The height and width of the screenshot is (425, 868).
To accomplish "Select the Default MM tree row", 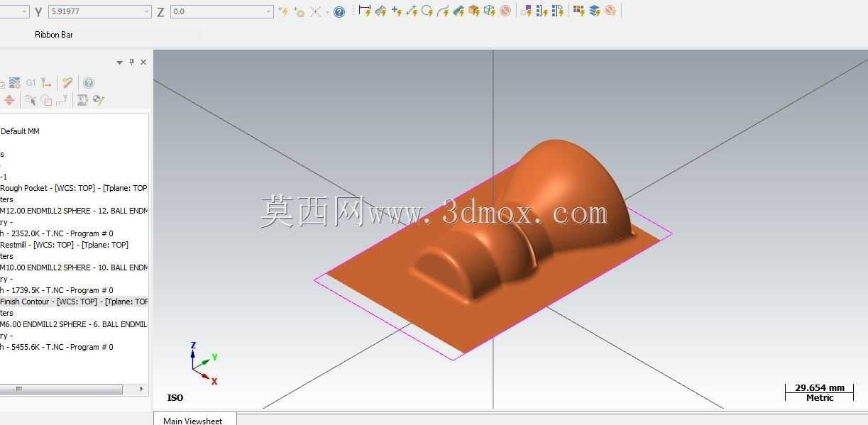I will 20,131.
